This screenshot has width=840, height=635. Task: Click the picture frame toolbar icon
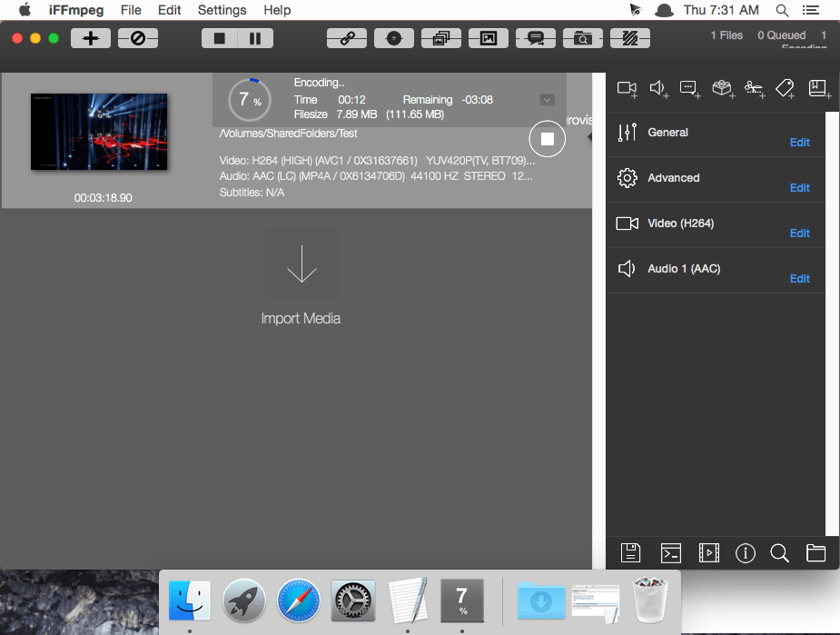tap(488, 38)
